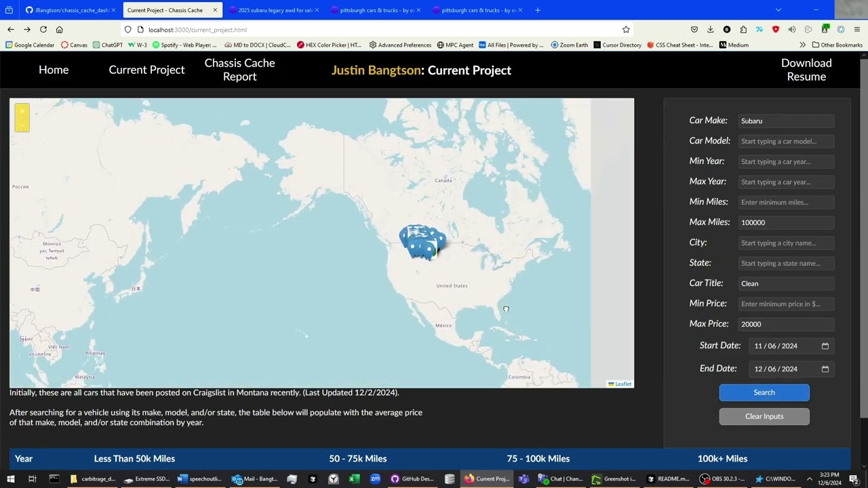868x488 pixels.
Task: List all tabs dropdown arrow
Action: [x=778, y=10]
